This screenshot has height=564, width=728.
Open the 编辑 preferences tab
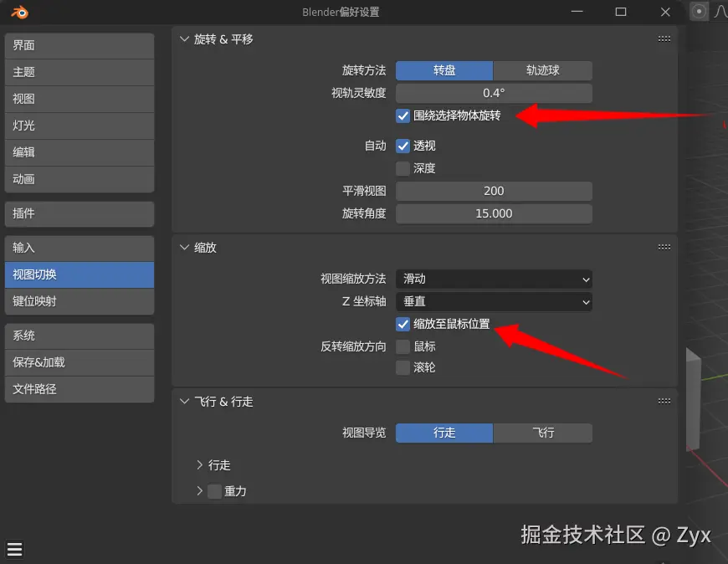79,153
